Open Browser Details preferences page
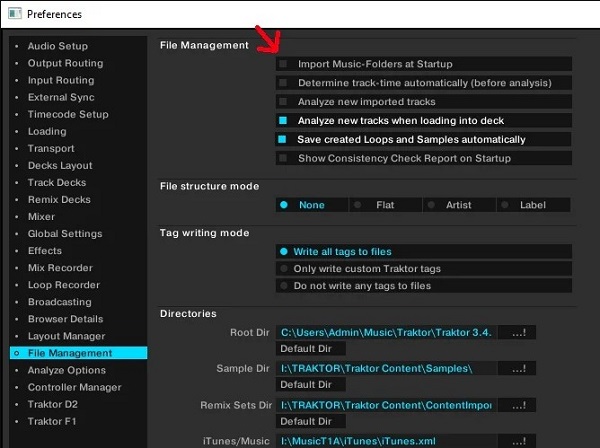Image resolution: width=600 pixels, height=448 pixels. 65,319
